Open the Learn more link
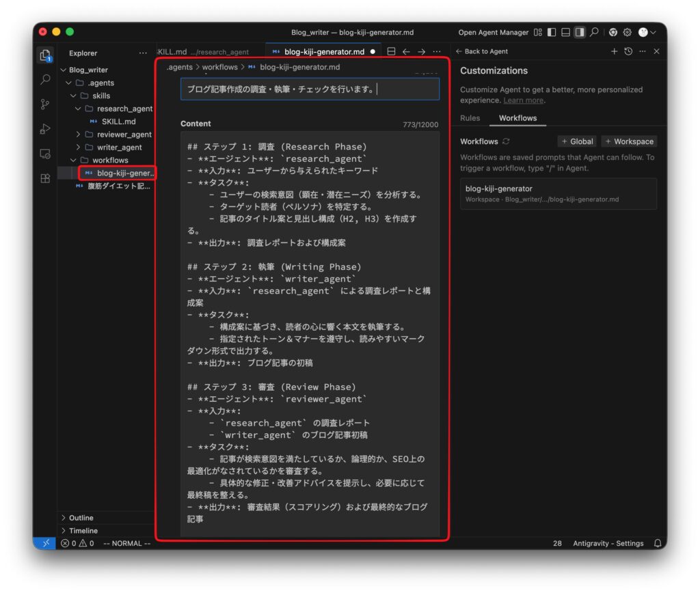700x593 pixels. 523,100
